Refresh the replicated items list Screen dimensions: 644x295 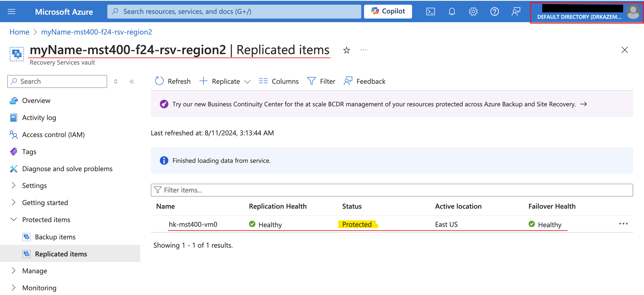click(x=172, y=81)
